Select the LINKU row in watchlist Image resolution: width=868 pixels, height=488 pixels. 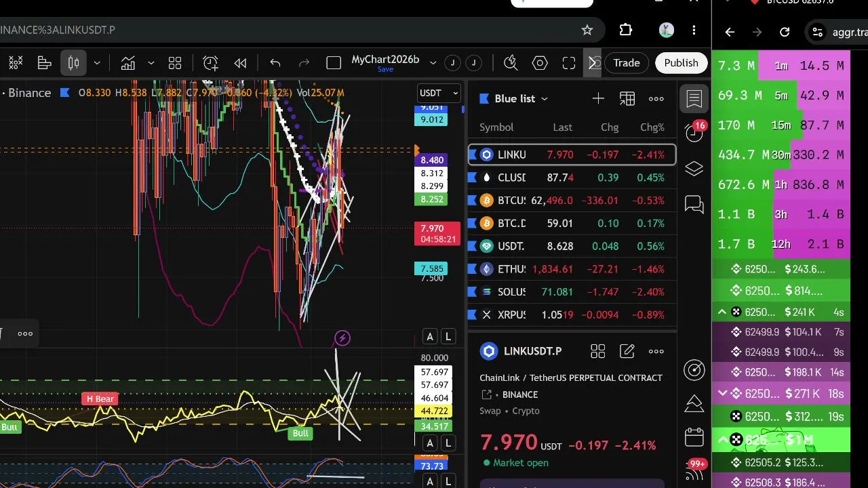[x=572, y=155]
